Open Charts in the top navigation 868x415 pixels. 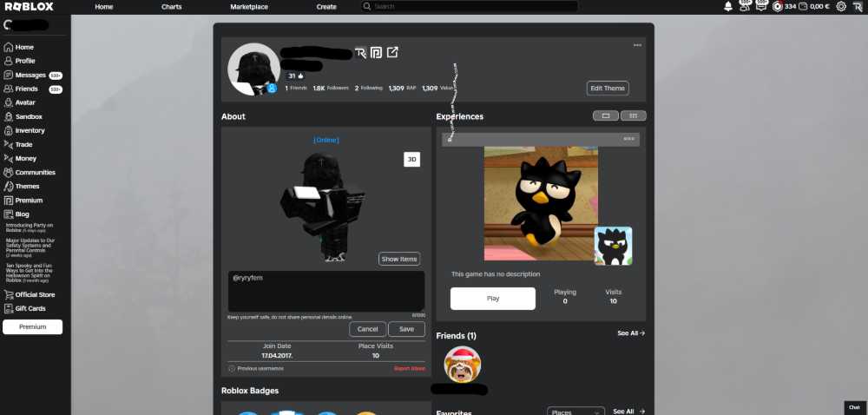point(172,6)
